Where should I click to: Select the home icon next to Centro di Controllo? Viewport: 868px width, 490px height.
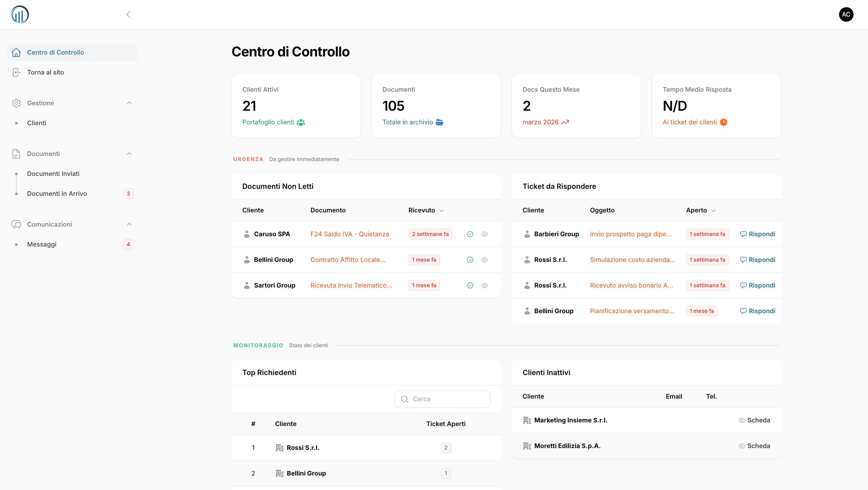pos(16,52)
